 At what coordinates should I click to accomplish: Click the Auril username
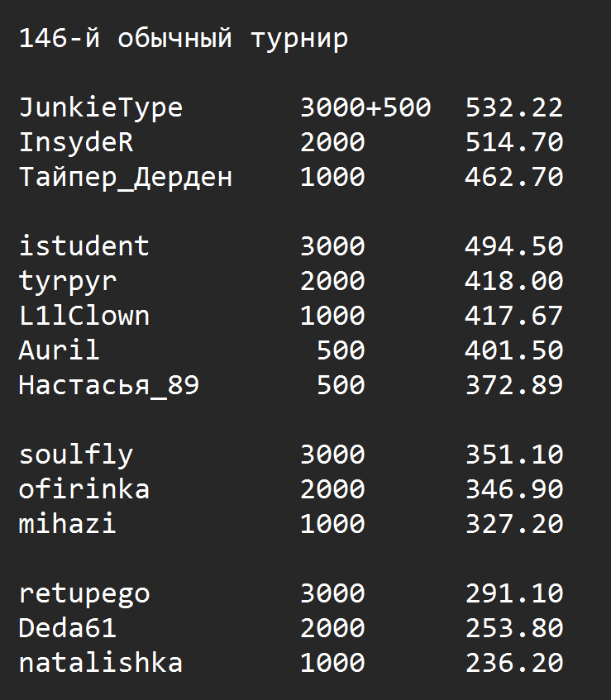tap(59, 350)
